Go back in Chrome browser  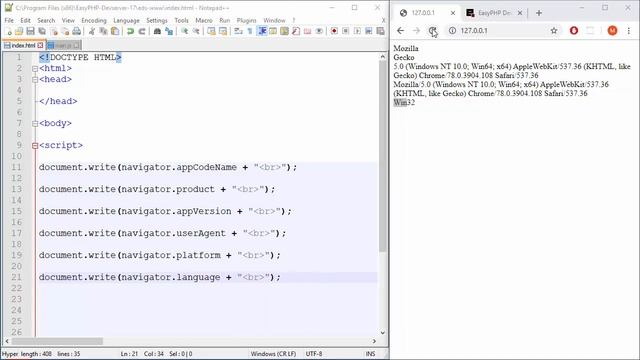pos(400,31)
